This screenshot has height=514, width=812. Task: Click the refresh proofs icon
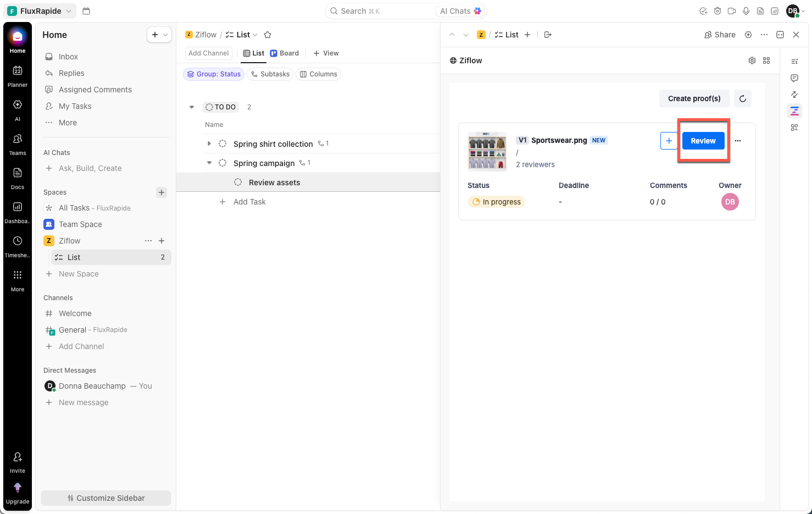click(743, 99)
